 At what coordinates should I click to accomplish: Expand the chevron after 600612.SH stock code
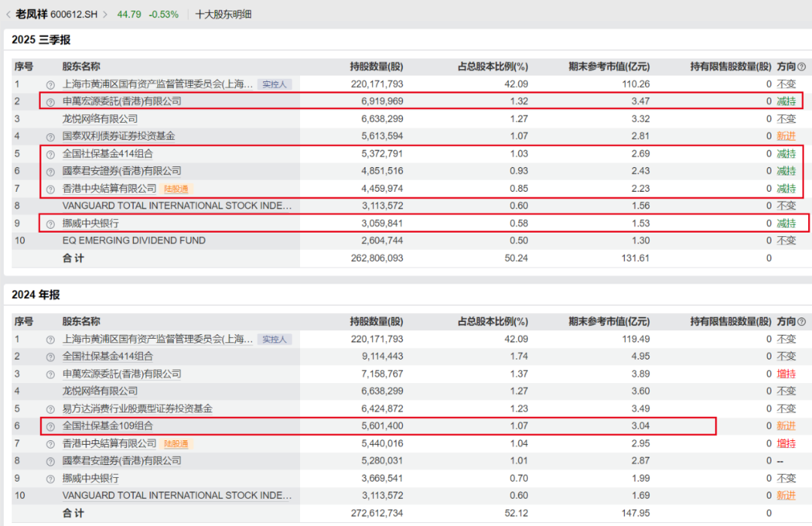pyautogui.click(x=105, y=14)
